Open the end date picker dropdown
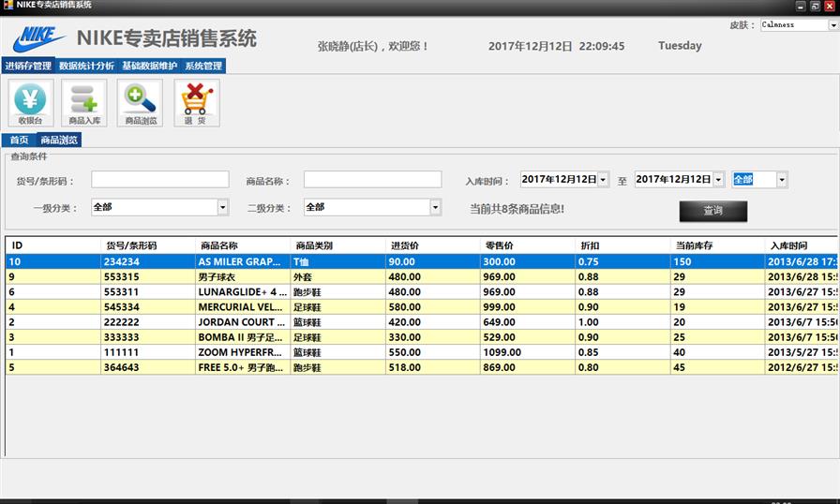Screen dimensions: 840x504 point(719,179)
